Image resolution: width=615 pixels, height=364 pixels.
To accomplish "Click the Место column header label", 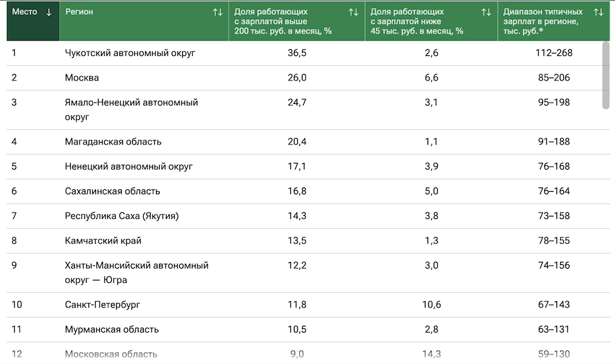I will click(25, 12).
